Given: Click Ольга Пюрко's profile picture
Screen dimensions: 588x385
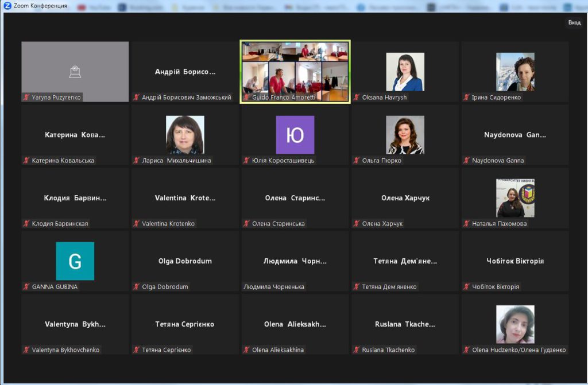Looking at the screenshot, I should click(x=405, y=135).
